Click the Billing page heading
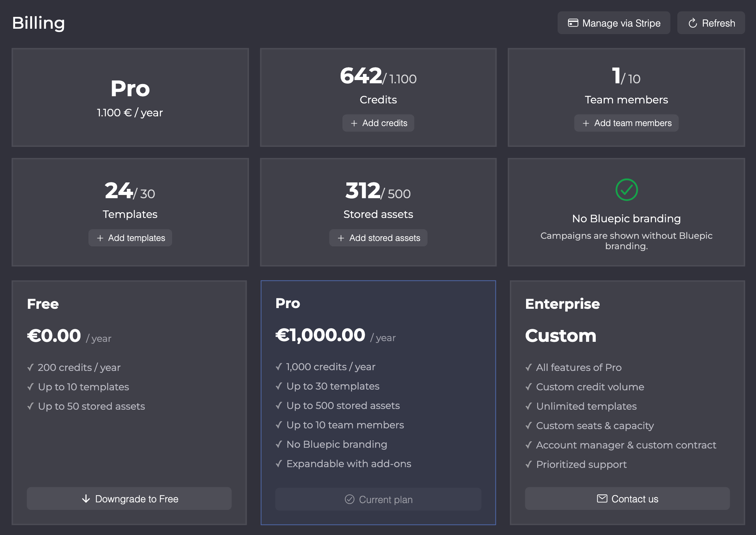Image resolution: width=756 pixels, height=535 pixels. click(x=38, y=23)
